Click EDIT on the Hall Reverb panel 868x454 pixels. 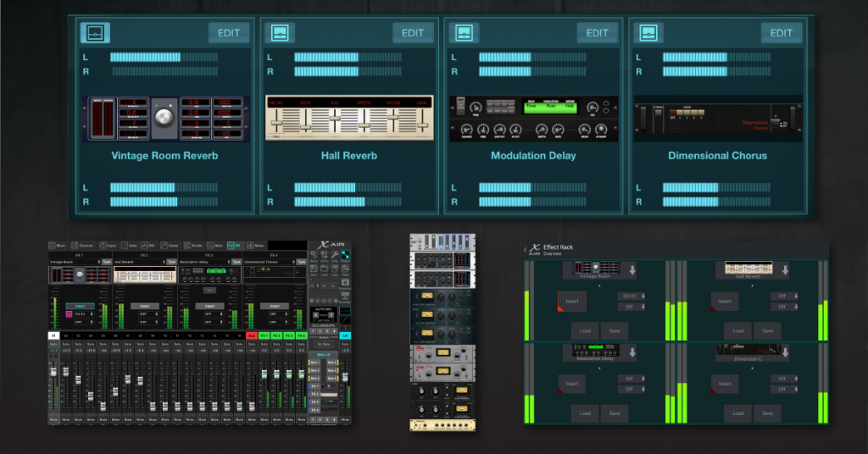[x=413, y=33]
